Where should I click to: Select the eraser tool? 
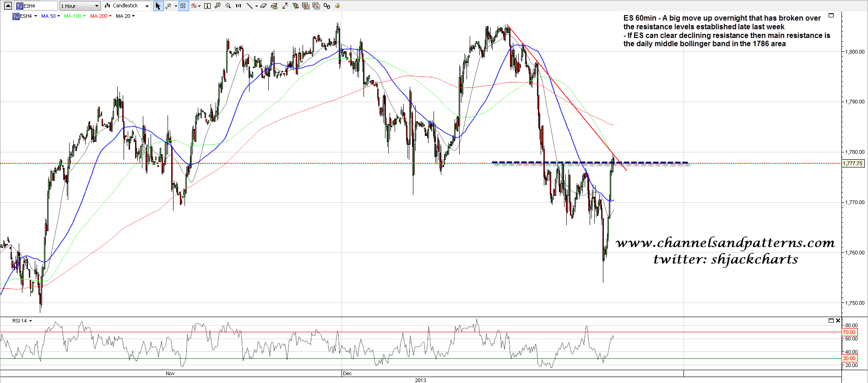[264, 6]
